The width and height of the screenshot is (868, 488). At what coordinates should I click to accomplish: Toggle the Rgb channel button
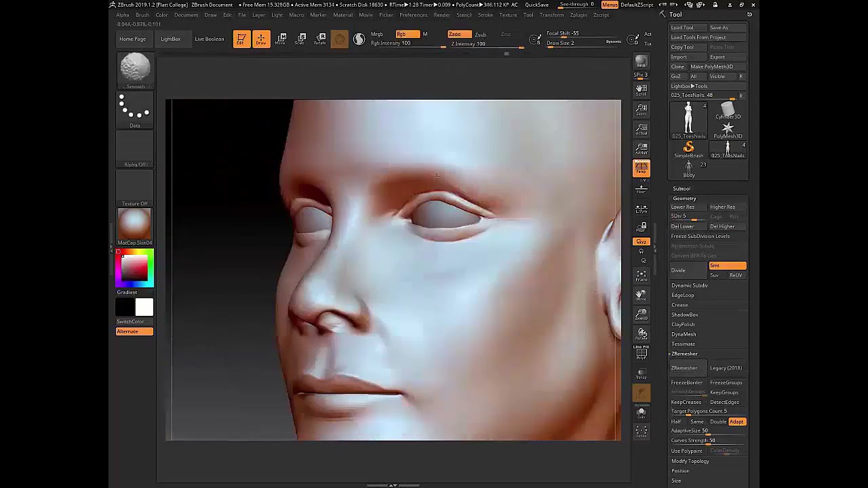(x=406, y=34)
